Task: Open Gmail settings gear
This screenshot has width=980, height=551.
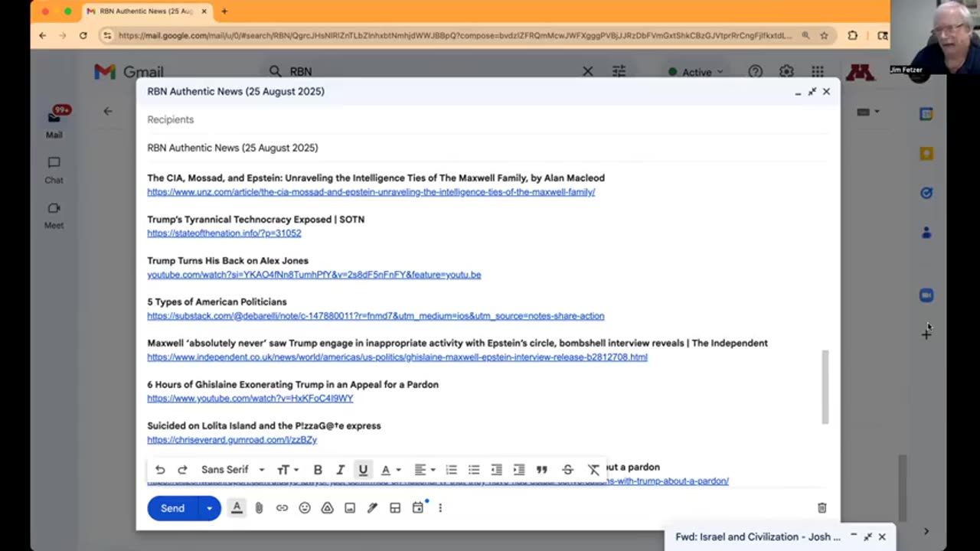Action: coord(786,71)
